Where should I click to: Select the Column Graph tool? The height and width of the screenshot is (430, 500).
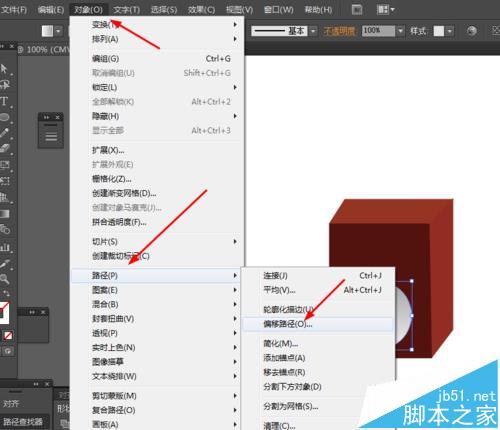4,247
